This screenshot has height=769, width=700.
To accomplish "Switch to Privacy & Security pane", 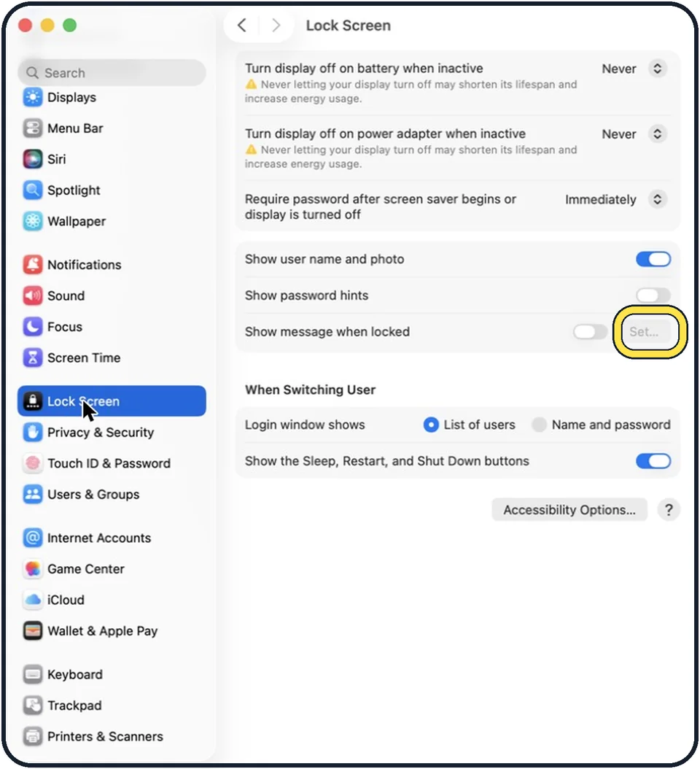I will click(112, 433).
